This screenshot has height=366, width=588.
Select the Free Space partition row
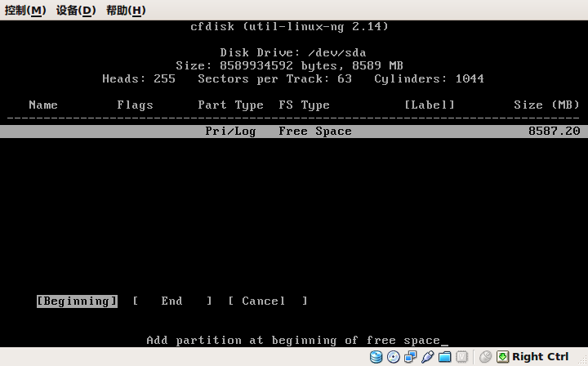(x=294, y=132)
